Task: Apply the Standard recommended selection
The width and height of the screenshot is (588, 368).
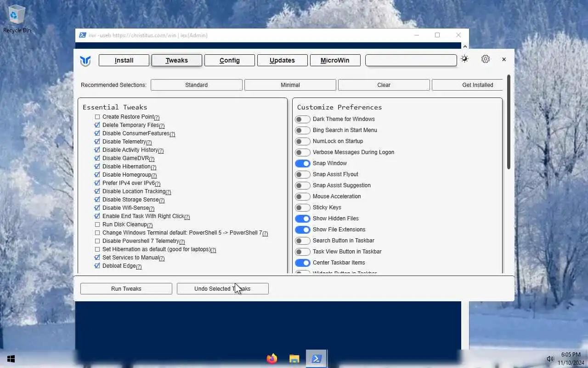Action: (197, 85)
